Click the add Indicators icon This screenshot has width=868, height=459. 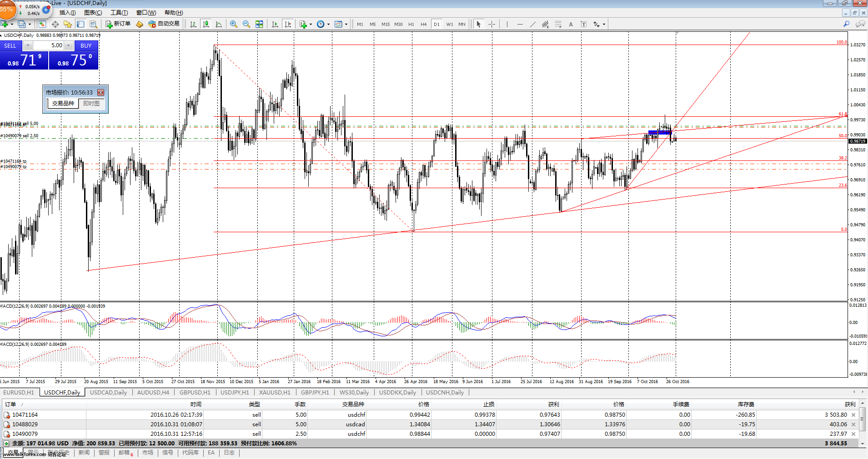(x=303, y=24)
